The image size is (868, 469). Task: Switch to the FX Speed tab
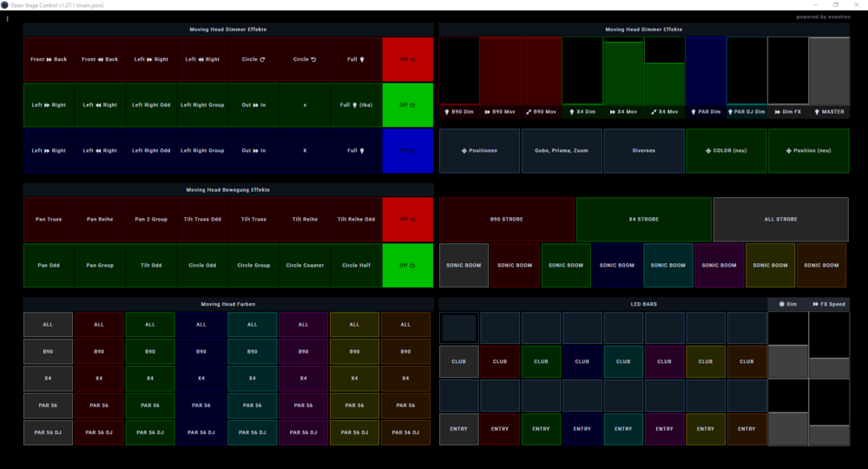[829, 304]
